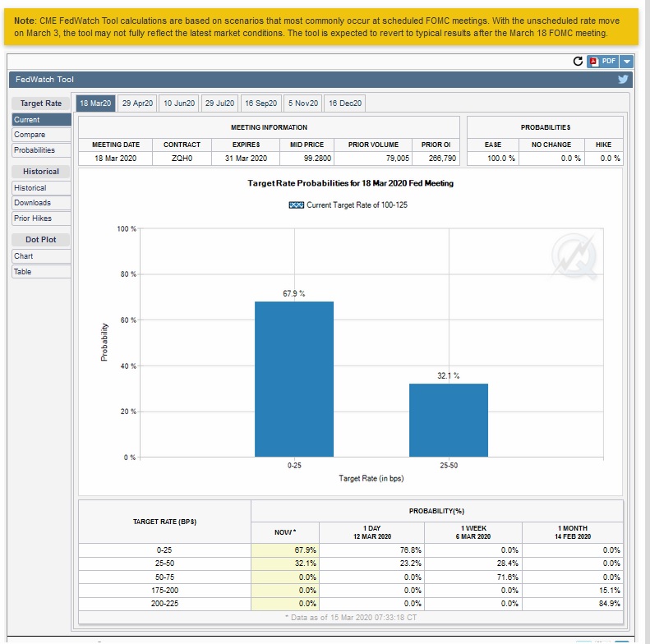The image size is (650, 644).
Task: Click the legend swatch for Current Target Rate
Action: [296, 205]
